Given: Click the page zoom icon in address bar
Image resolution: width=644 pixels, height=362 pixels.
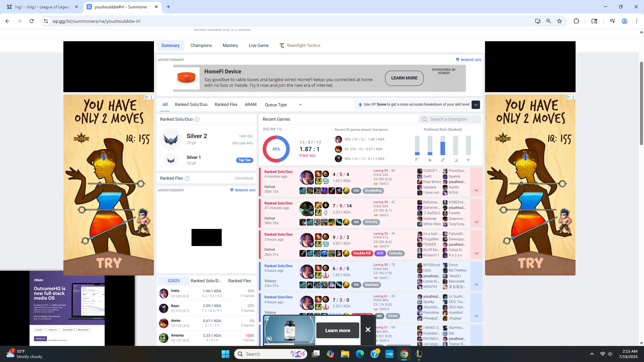Looking at the screenshot, I should [549, 21].
